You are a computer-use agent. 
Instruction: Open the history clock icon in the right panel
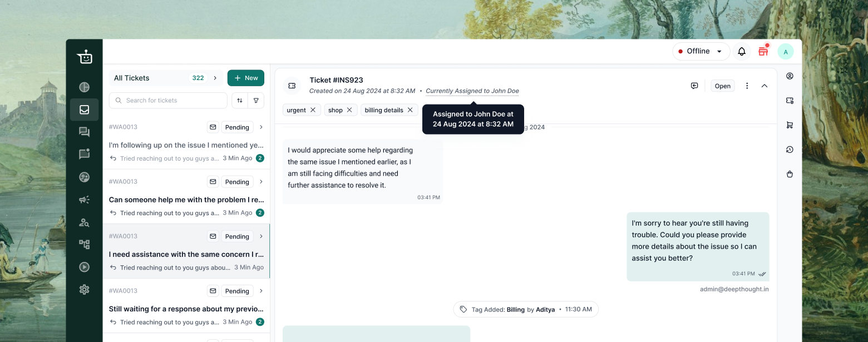point(790,150)
